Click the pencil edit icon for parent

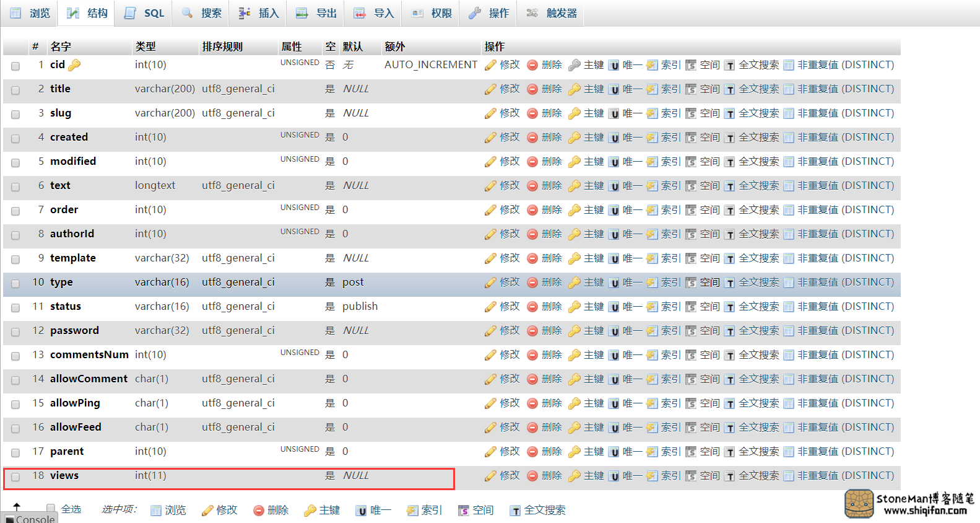pos(490,452)
